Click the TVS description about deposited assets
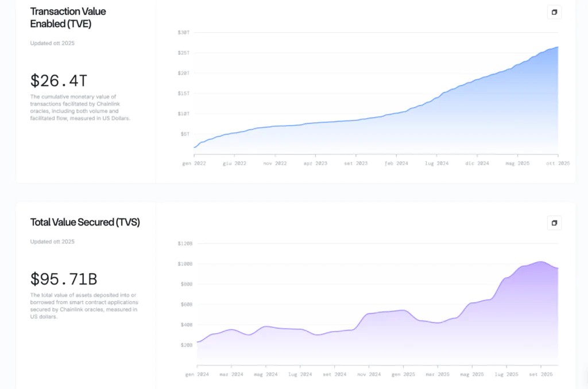Screen dimensions: 588x389 click(84, 305)
